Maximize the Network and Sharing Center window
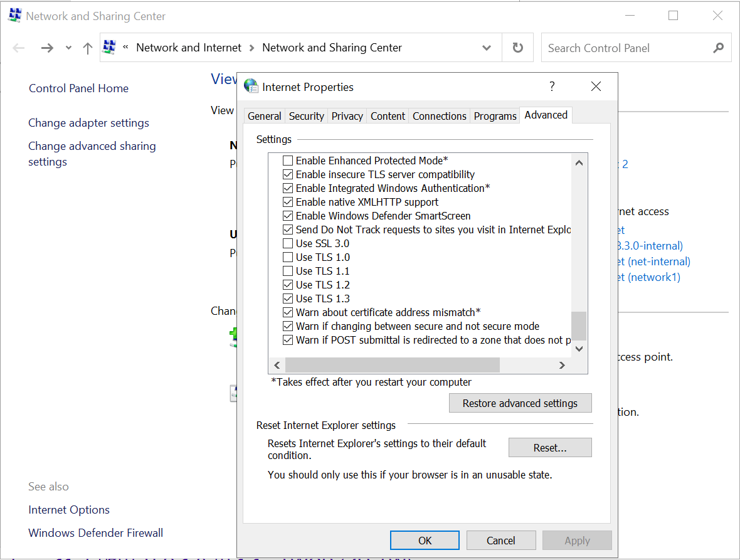Image resolution: width=740 pixels, height=560 pixels. coord(674,16)
